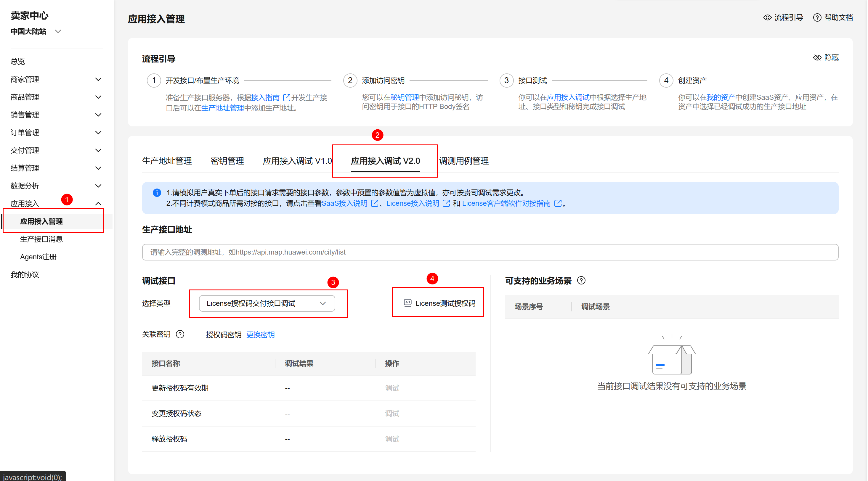Open external link icon after 接入指南
The height and width of the screenshot is (481, 868).
(x=286, y=98)
